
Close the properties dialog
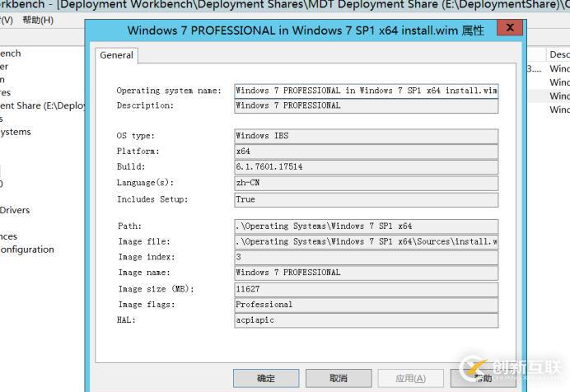[x=510, y=27]
